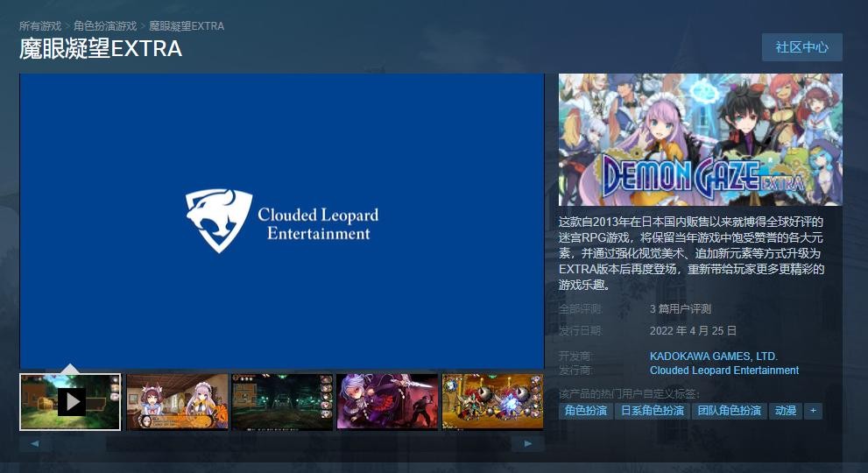
Task: Click the thumbnail strip scrollbar track
Action: pos(281,443)
